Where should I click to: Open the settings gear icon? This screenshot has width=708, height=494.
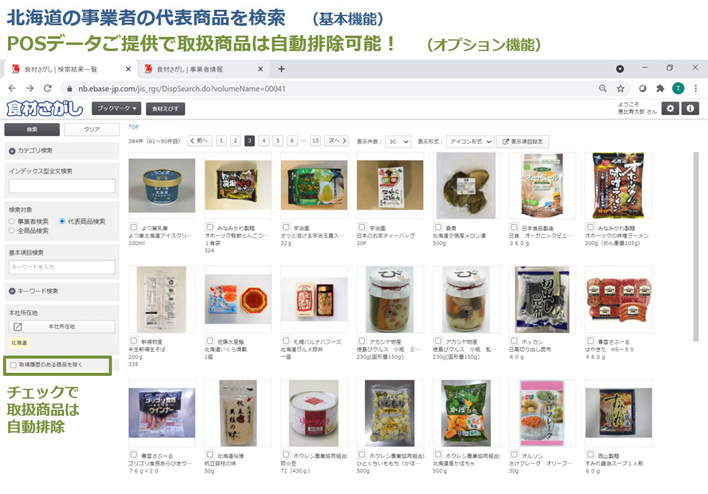670,108
